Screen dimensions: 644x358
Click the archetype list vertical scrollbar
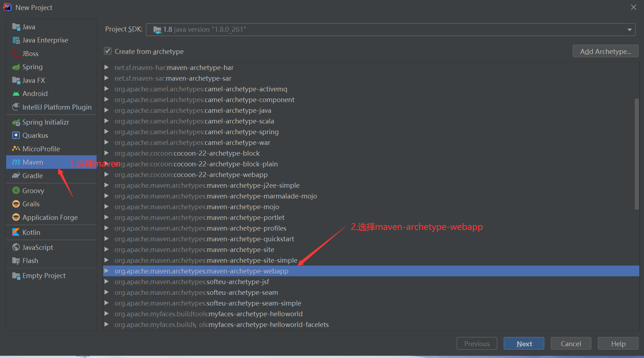coord(637,154)
